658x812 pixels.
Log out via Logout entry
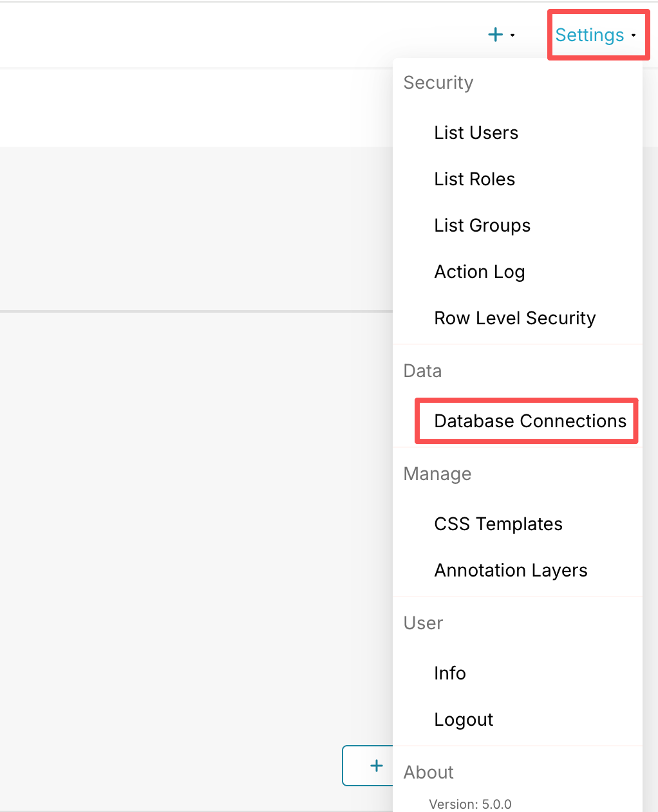(x=464, y=719)
